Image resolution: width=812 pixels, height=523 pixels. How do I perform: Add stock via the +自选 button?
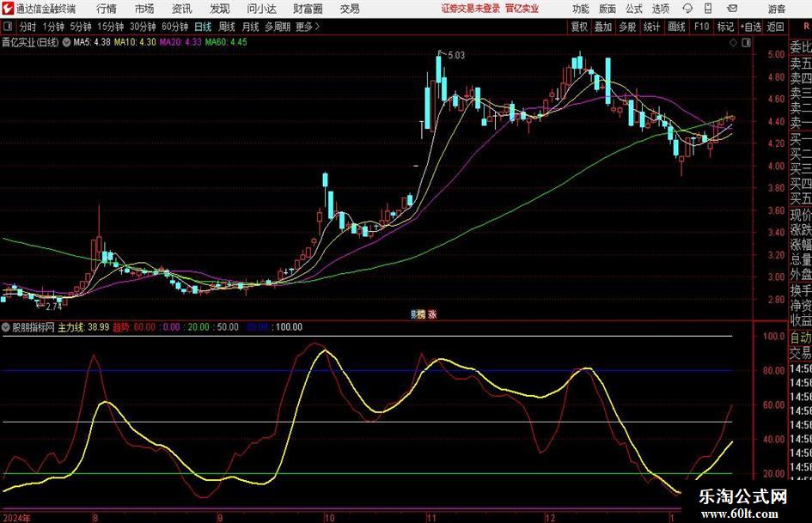(750, 27)
